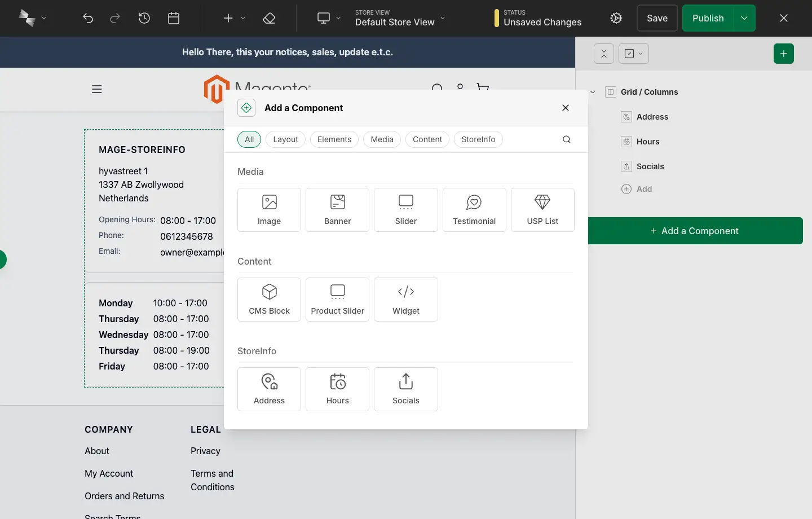Click the Save button
This screenshot has height=519, width=812.
point(656,18)
